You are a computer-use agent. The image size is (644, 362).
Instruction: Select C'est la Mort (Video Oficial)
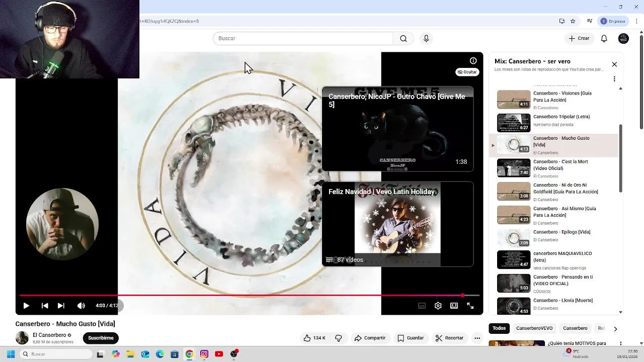(x=554, y=168)
